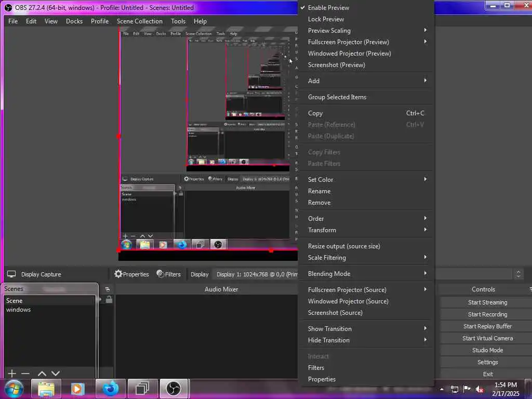Select the windows scene
This screenshot has height=399, width=532.
[49, 310]
